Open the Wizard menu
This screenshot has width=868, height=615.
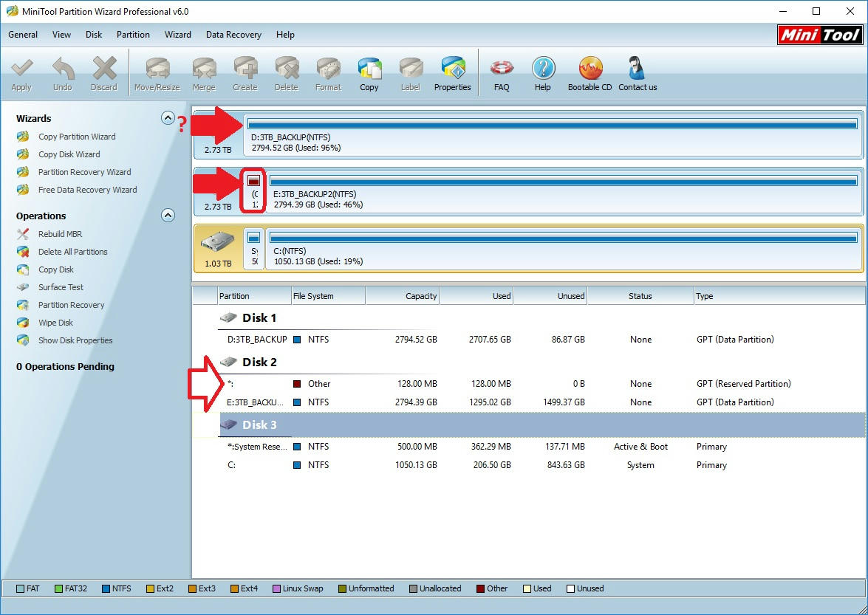coord(178,34)
